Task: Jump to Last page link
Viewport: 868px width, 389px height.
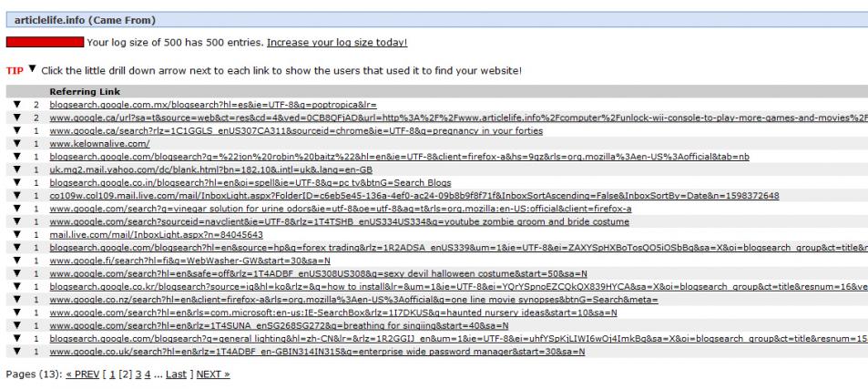Action: (x=176, y=374)
